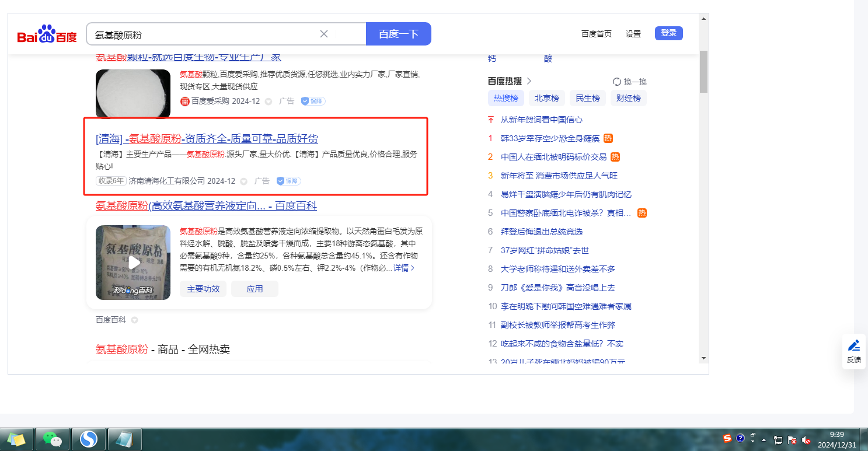Screen dimensions: 868x451
Task: Click the 保障 shield badge on 济南清海化工 result
Action: pos(289,181)
